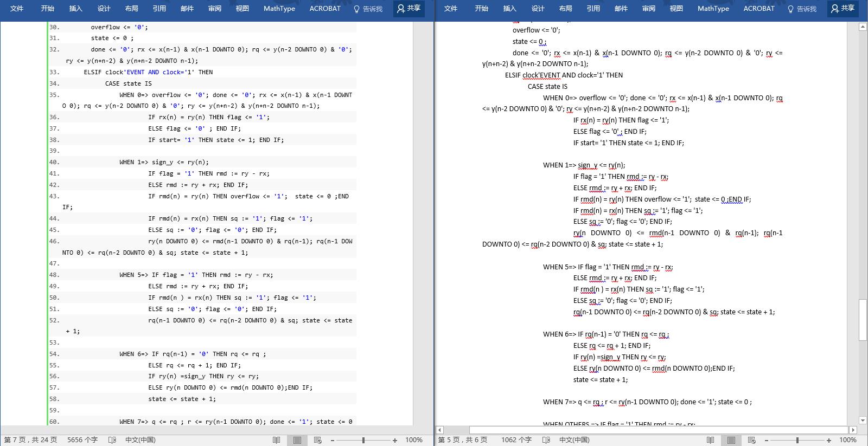Click 'ELSIF clock'EVENT' line in right document
This screenshot has width=868, height=446.
pyautogui.click(x=564, y=75)
